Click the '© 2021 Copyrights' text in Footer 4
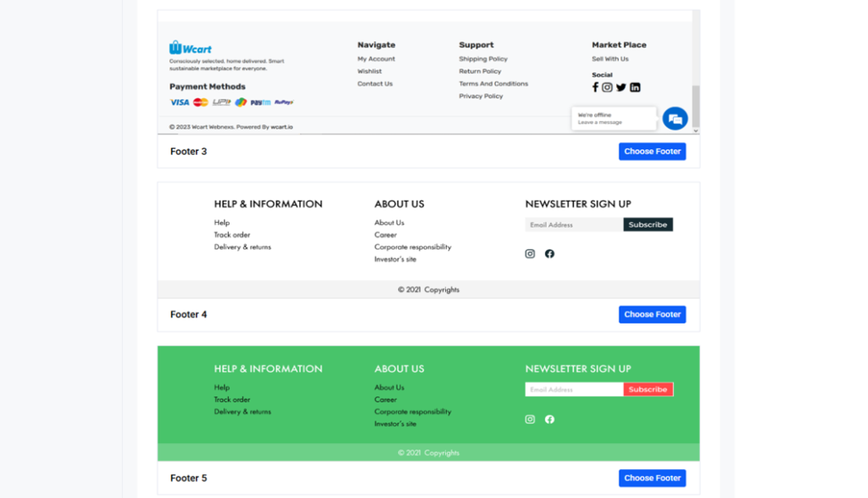Screen dimensions: 868x498 pyautogui.click(x=428, y=290)
